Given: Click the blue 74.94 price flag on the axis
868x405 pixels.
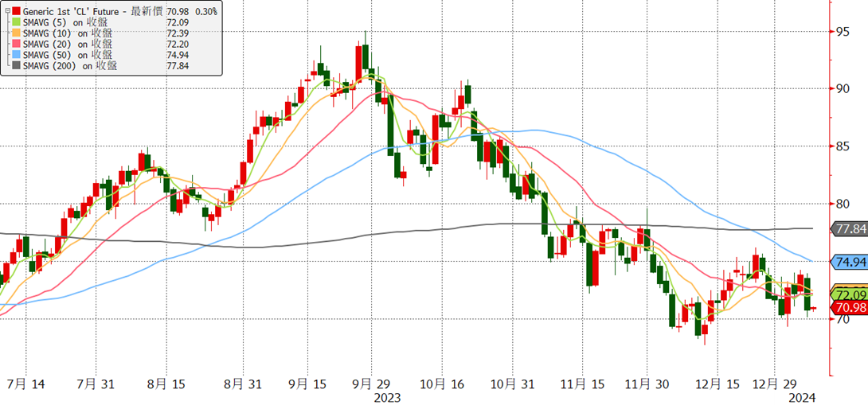Looking at the screenshot, I should pyautogui.click(x=849, y=263).
